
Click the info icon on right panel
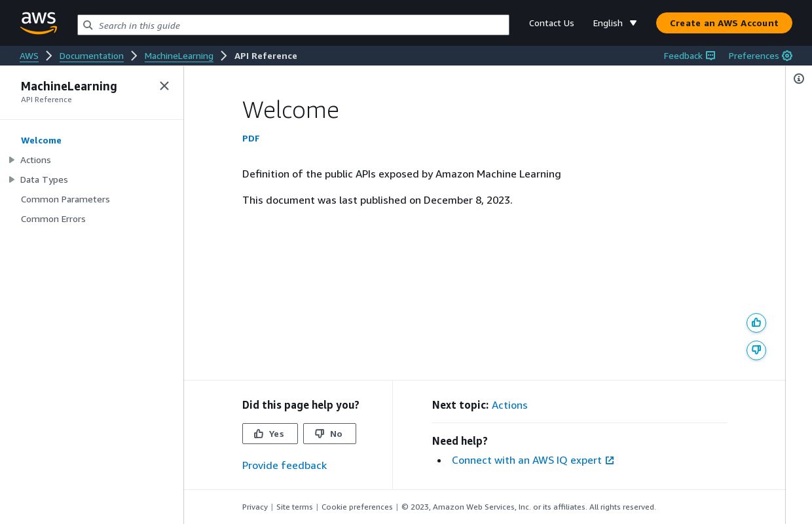pos(799,79)
